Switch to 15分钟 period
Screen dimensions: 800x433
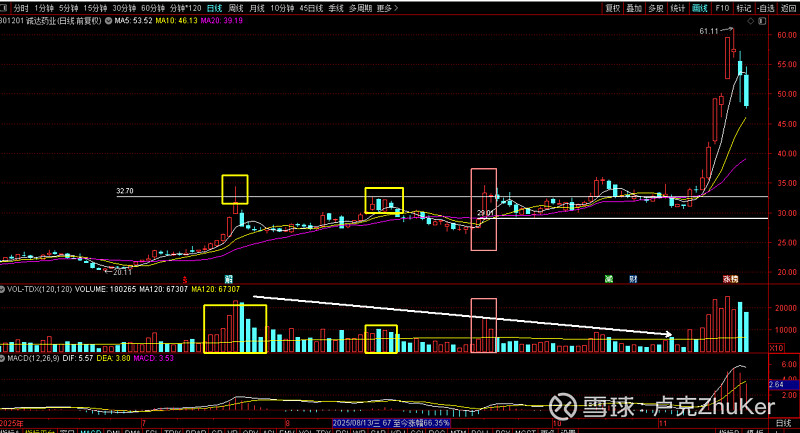click(95, 8)
